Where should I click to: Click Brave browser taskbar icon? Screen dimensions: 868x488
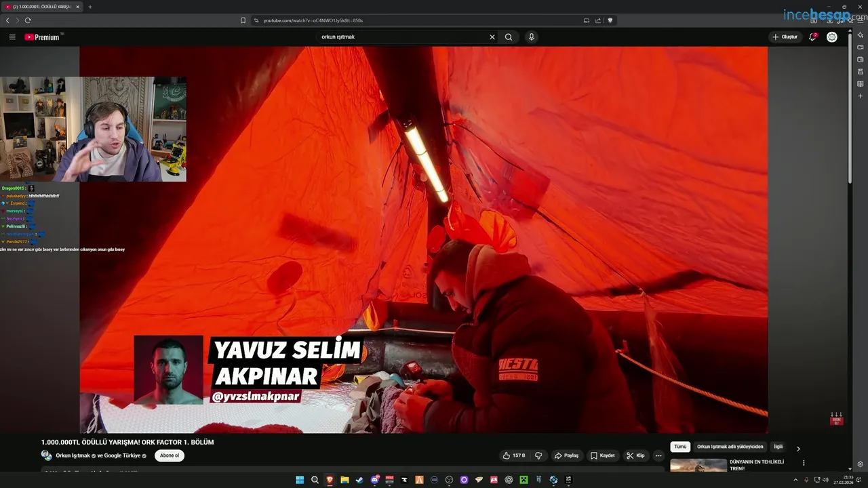click(x=330, y=480)
